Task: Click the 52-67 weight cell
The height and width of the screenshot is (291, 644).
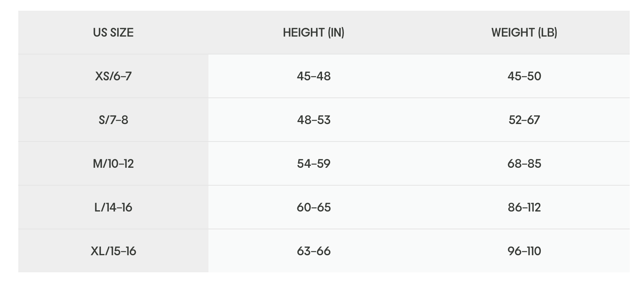Action: coord(524,120)
